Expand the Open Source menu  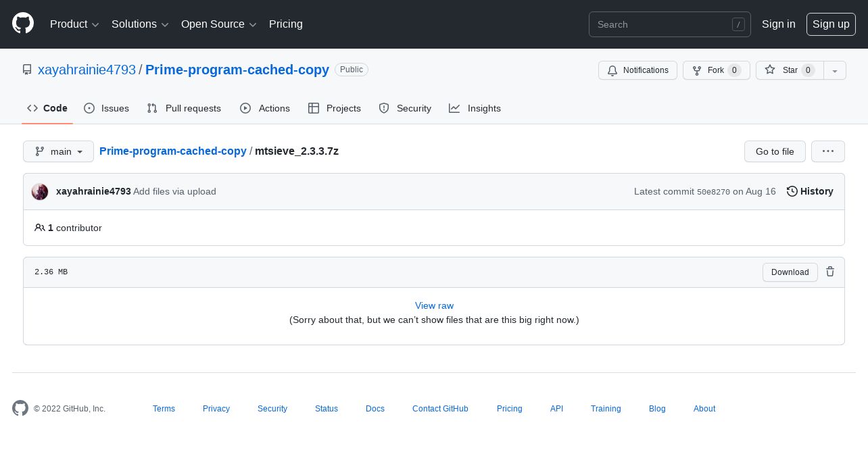(x=219, y=24)
